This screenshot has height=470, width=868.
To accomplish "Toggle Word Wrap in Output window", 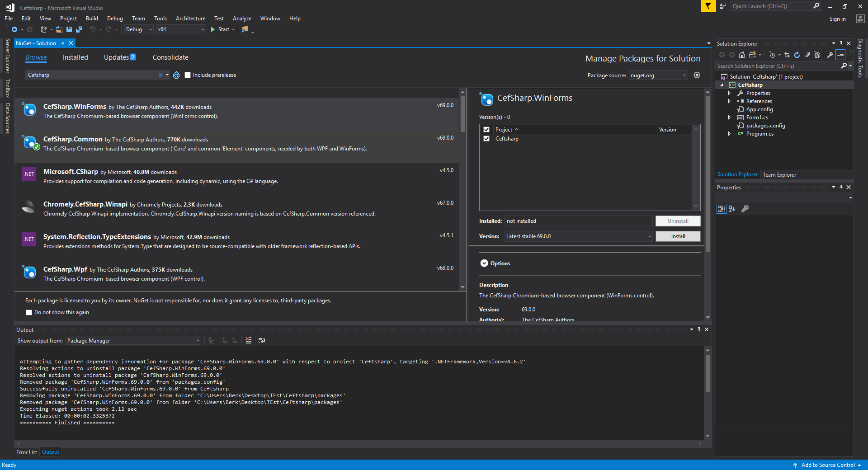I will point(262,340).
